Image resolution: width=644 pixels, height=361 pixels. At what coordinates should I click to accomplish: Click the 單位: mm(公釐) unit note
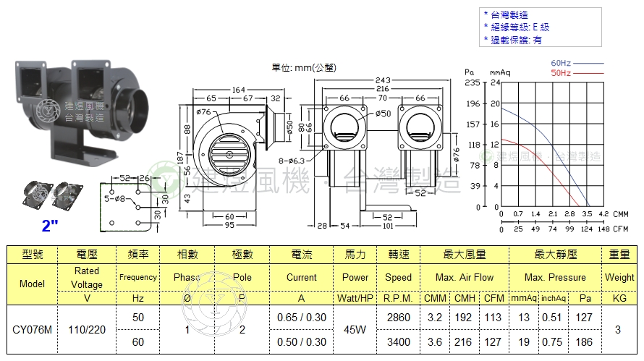click(304, 68)
